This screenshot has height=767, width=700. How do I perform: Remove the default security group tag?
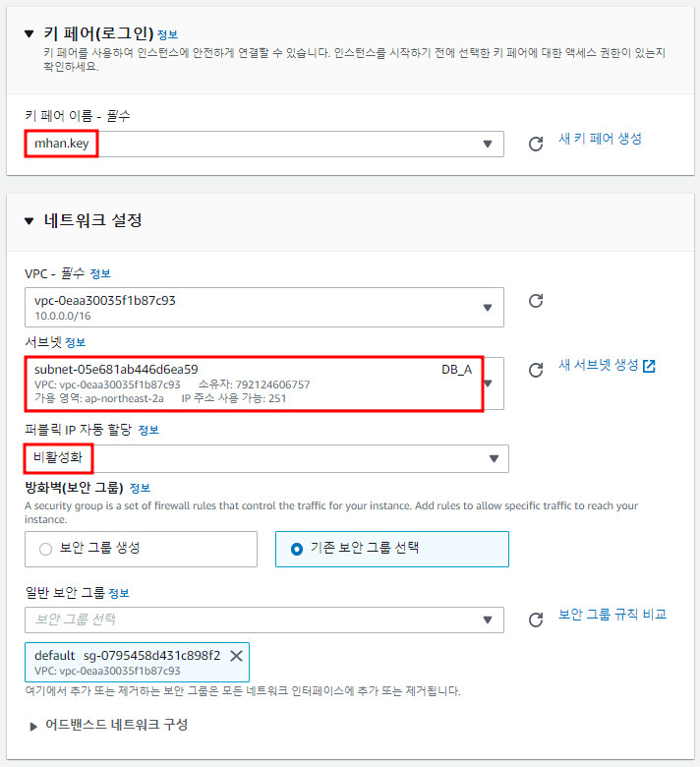pyautogui.click(x=236, y=656)
